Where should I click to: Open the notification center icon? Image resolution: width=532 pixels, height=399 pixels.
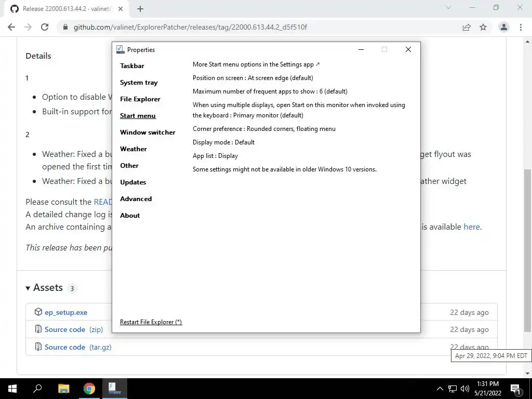516,389
